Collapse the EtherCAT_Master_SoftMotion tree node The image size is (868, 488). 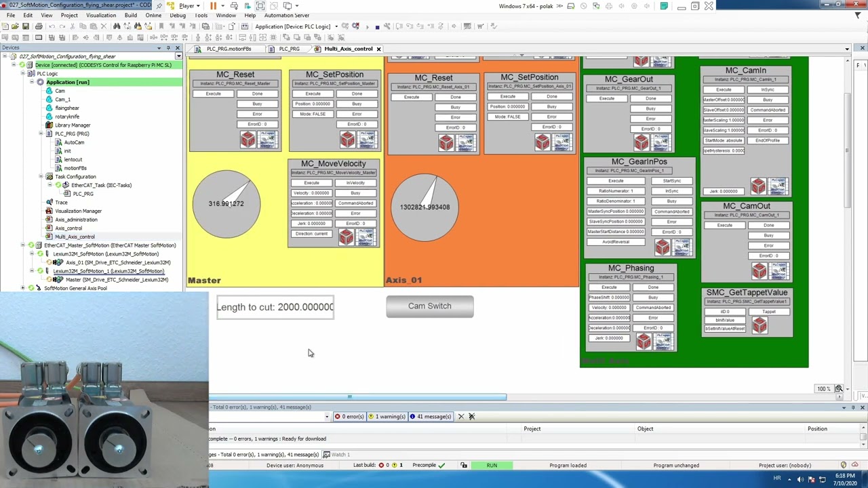22,245
